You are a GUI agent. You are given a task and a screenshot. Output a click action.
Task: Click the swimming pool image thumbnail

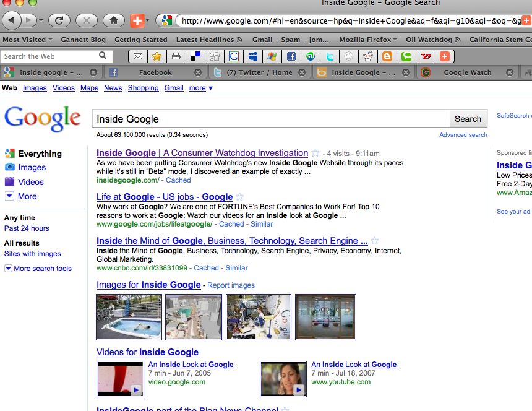coord(129,317)
